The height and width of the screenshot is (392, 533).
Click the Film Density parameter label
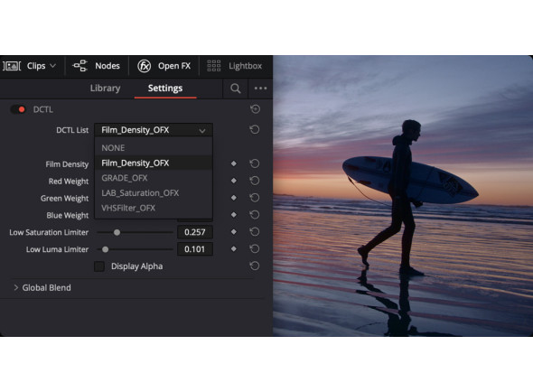click(x=67, y=164)
